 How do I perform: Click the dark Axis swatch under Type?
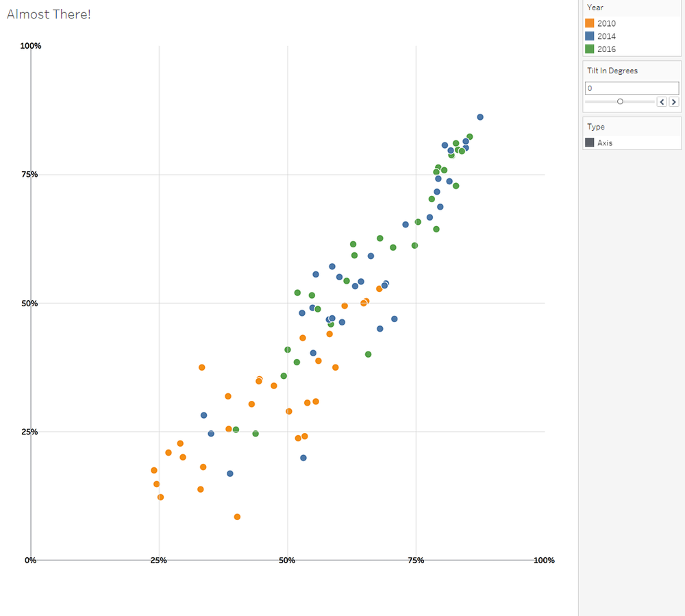click(589, 143)
